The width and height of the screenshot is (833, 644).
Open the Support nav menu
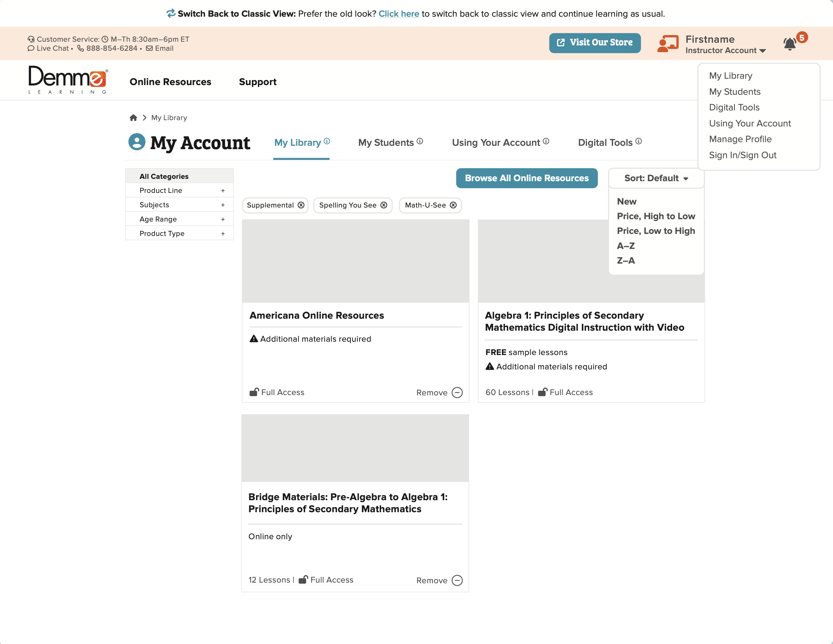(257, 82)
